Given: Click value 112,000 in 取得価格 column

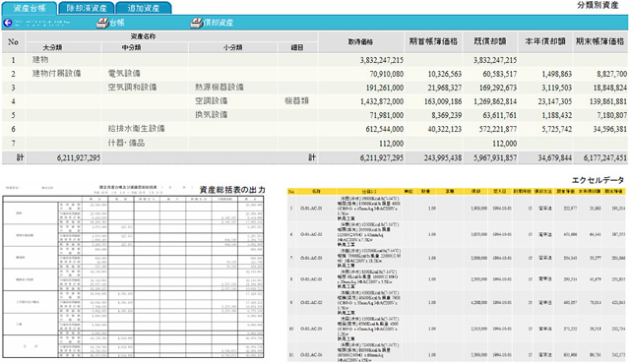Looking at the screenshot, I should [x=392, y=144].
